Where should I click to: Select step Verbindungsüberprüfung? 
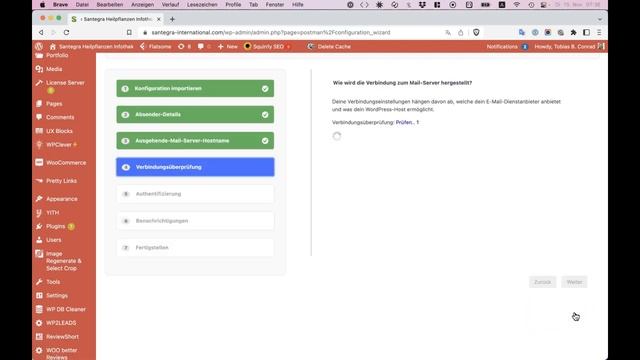point(195,167)
